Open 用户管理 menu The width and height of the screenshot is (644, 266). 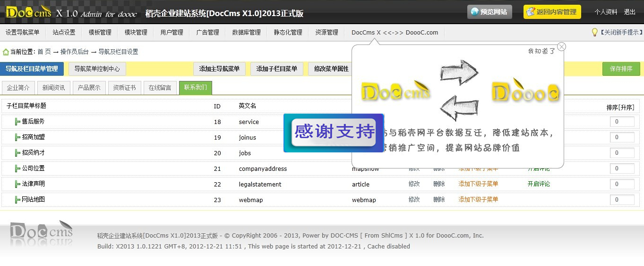coord(172,32)
